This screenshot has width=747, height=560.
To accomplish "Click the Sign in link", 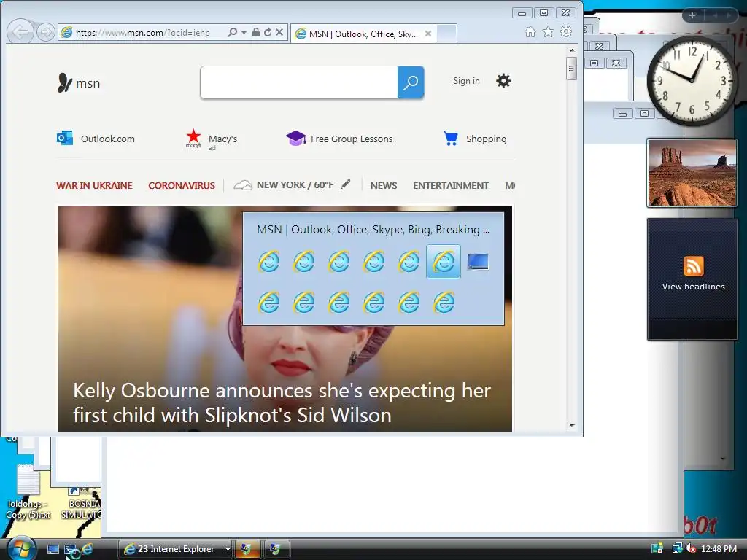I will (x=466, y=81).
